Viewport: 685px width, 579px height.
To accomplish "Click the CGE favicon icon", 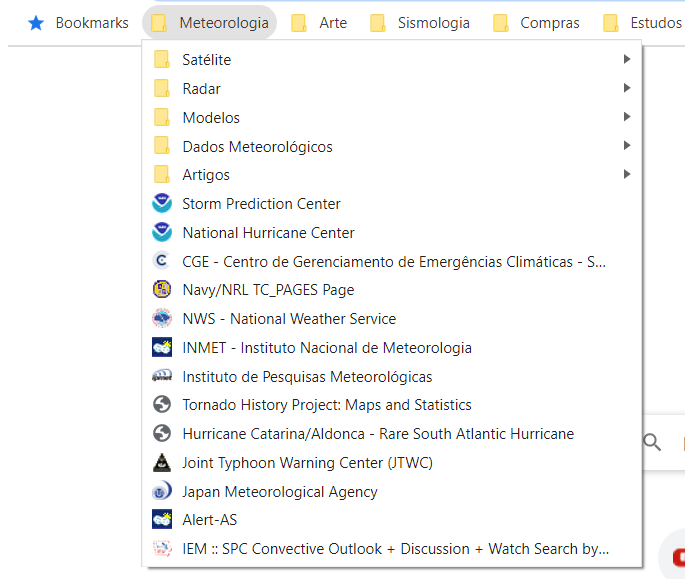I will 162,261.
